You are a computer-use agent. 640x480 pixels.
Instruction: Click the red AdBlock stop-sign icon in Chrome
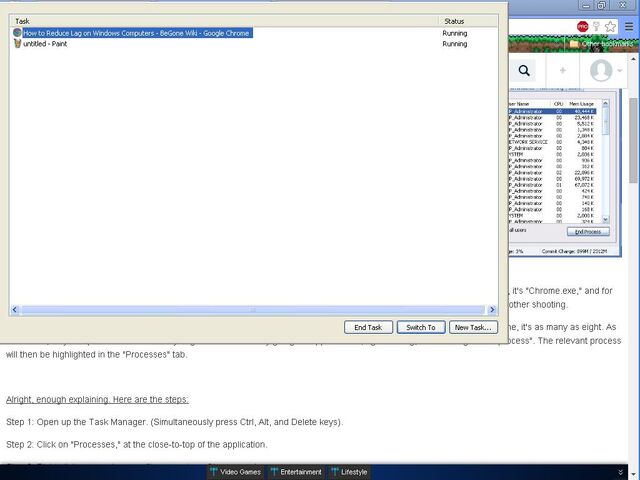[x=582, y=27]
